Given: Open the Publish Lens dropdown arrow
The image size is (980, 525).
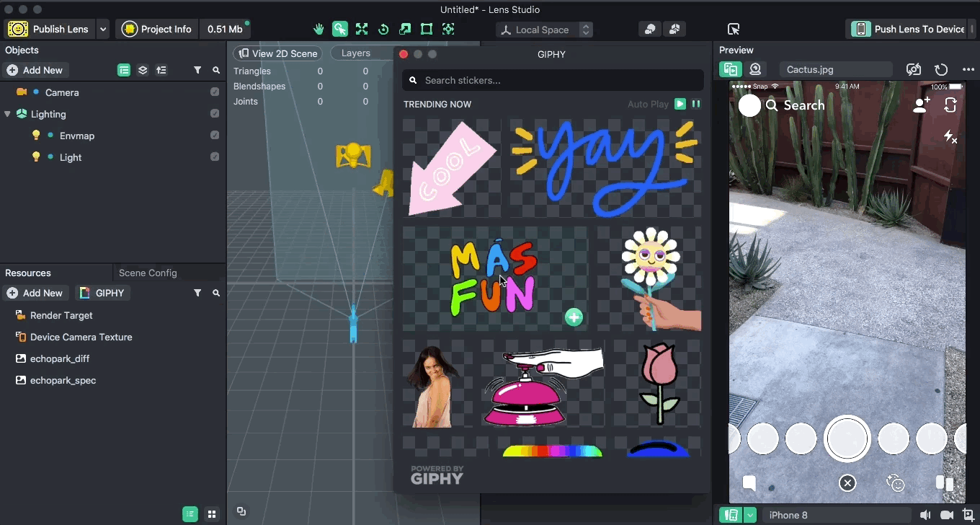Looking at the screenshot, I should [103, 30].
